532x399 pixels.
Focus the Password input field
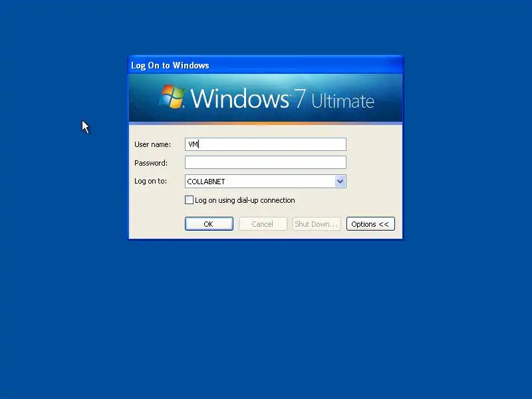click(265, 162)
